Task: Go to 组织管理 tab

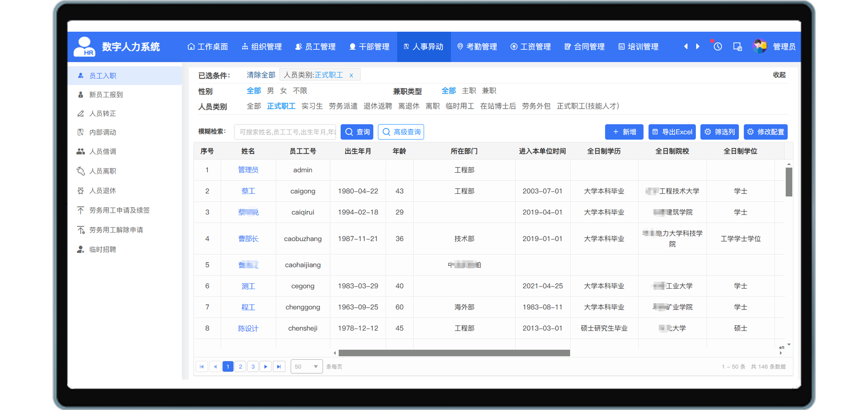Action: pyautogui.click(x=262, y=47)
